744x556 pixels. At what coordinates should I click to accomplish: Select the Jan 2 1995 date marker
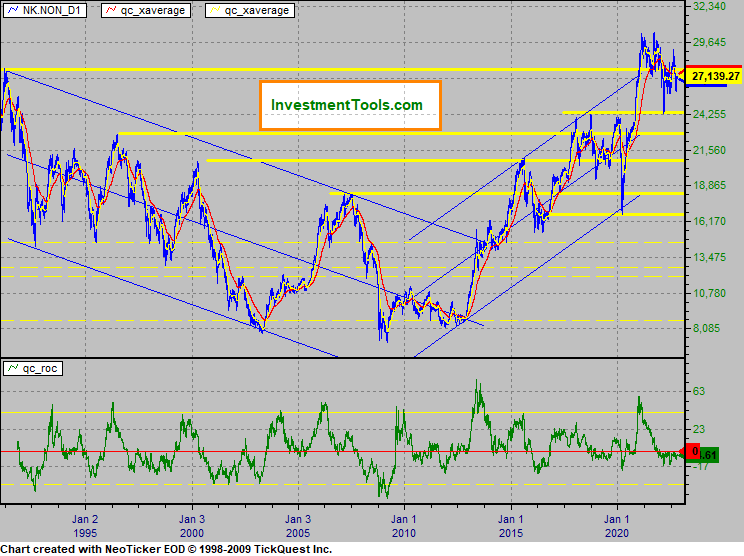[x=85, y=527]
